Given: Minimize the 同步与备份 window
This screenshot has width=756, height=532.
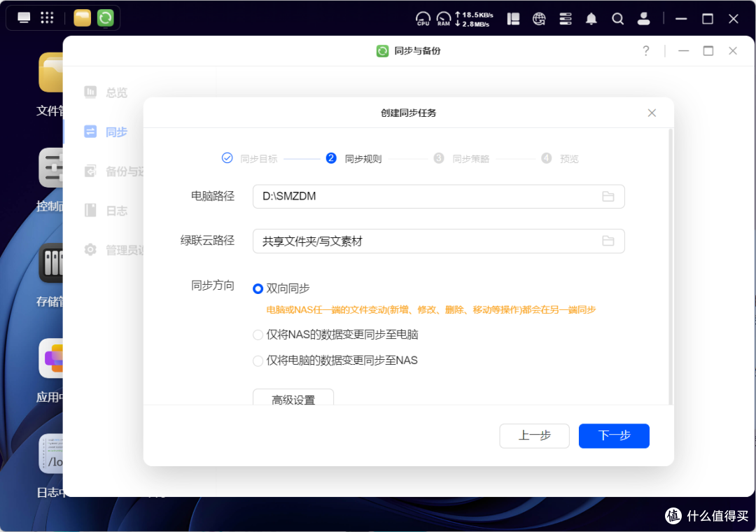Looking at the screenshot, I should [x=683, y=50].
